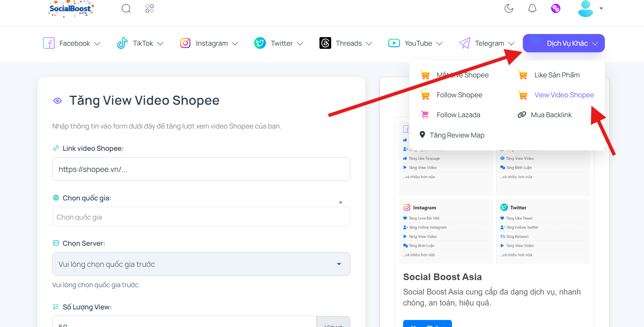
Task: Click the Twitter card thumbnail heading
Action: click(518, 208)
